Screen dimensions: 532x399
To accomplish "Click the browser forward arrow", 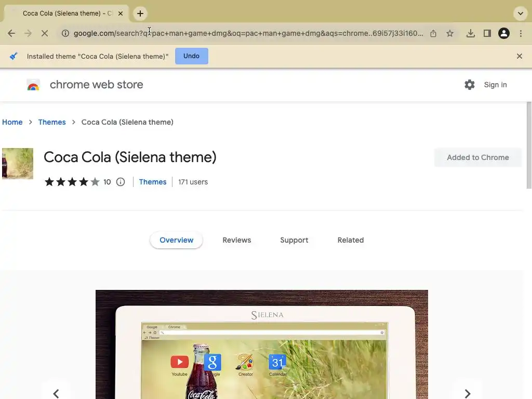I will pyautogui.click(x=28, y=33).
